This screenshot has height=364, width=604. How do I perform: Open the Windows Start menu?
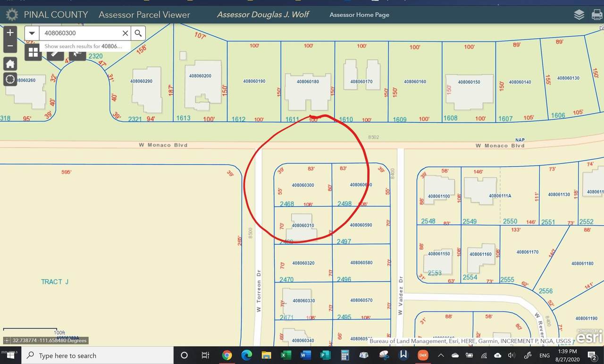[x=10, y=356]
